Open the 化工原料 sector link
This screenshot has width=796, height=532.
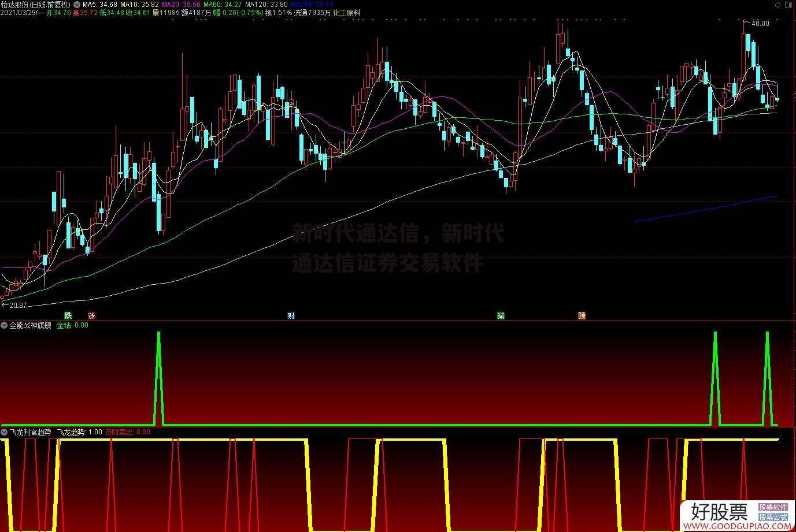[347, 13]
